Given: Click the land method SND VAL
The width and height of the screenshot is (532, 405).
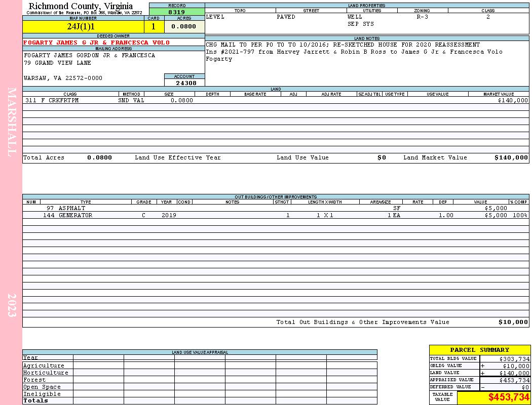Looking at the screenshot, I should 131,100.
